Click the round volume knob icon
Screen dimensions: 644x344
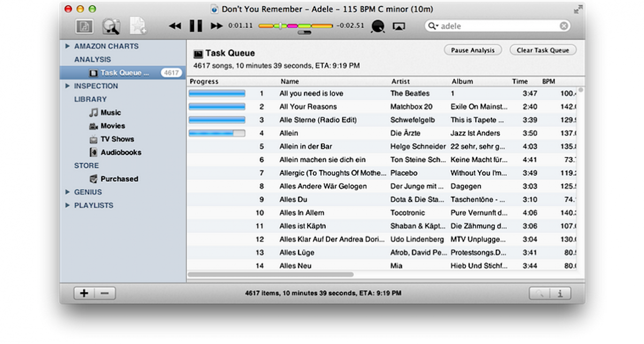pyautogui.click(x=378, y=26)
